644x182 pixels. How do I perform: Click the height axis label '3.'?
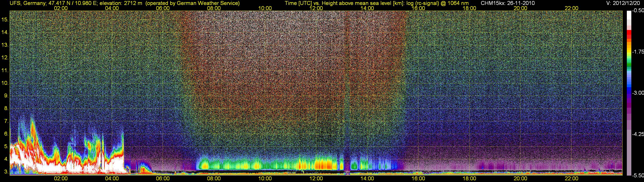point(6,172)
